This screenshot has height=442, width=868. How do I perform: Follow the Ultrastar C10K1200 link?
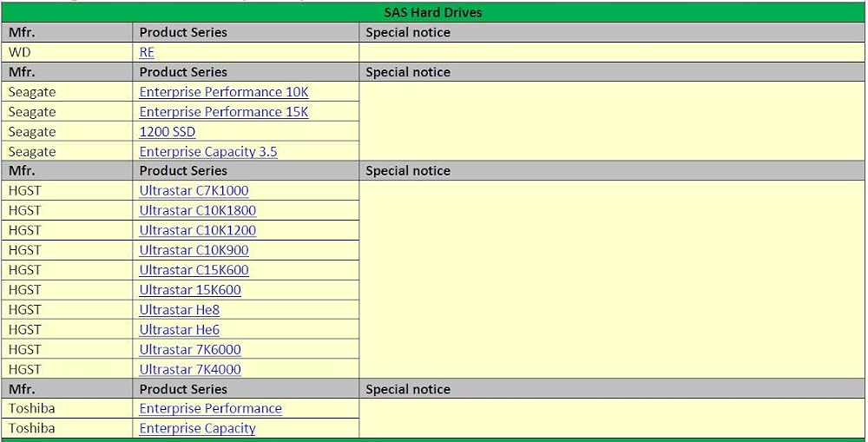[x=198, y=230]
